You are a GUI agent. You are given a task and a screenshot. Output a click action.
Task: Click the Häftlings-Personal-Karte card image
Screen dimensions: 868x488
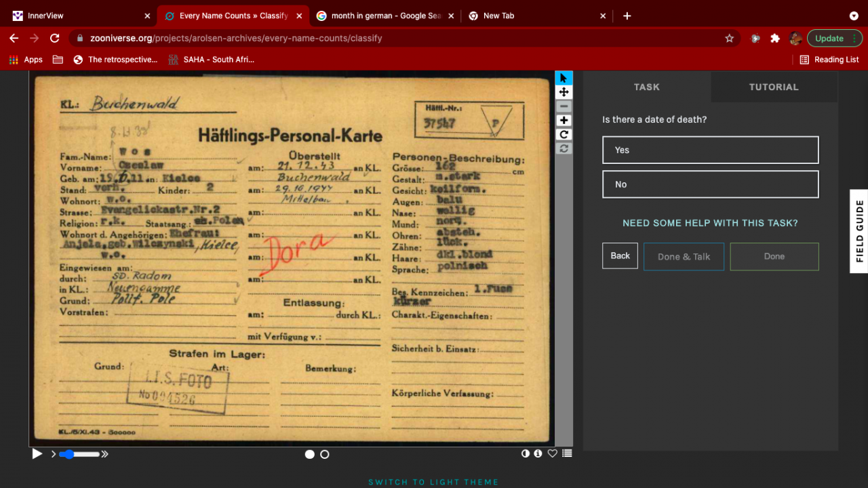(292, 258)
